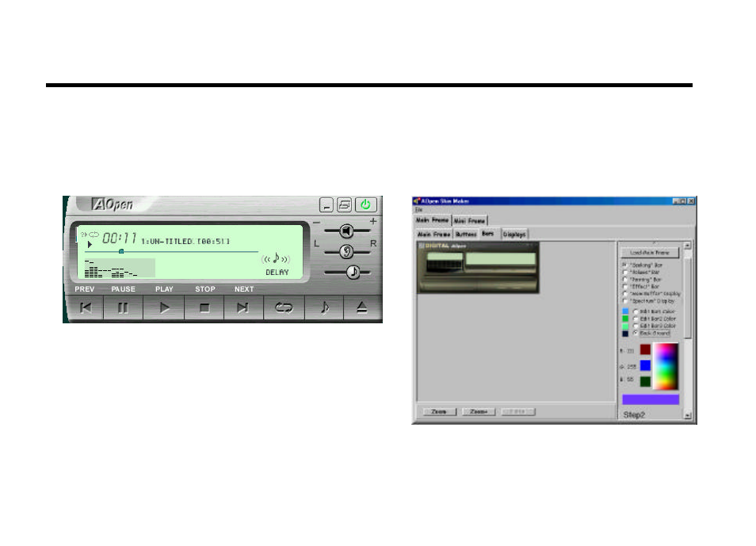Click the Skin Maker title bar app icon
The width and height of the screenshot is (756, 546).
[x=416, y=201]
